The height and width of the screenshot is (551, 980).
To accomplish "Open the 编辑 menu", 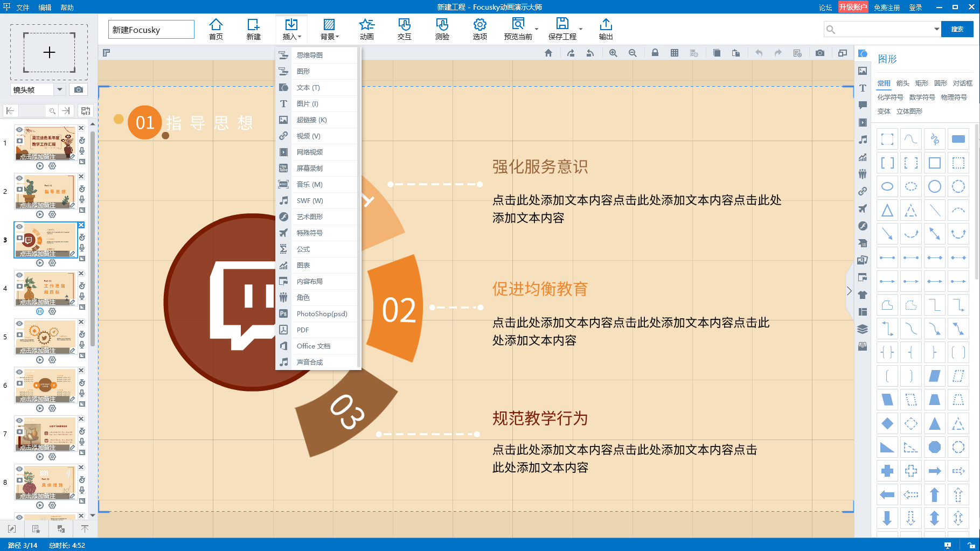I will coord(45,7).
